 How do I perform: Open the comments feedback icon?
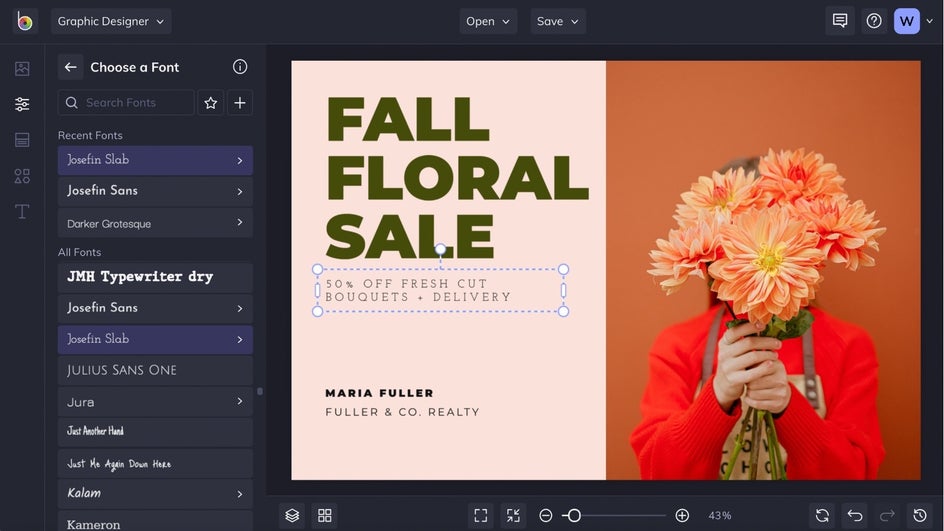click(x=840, y=21)
